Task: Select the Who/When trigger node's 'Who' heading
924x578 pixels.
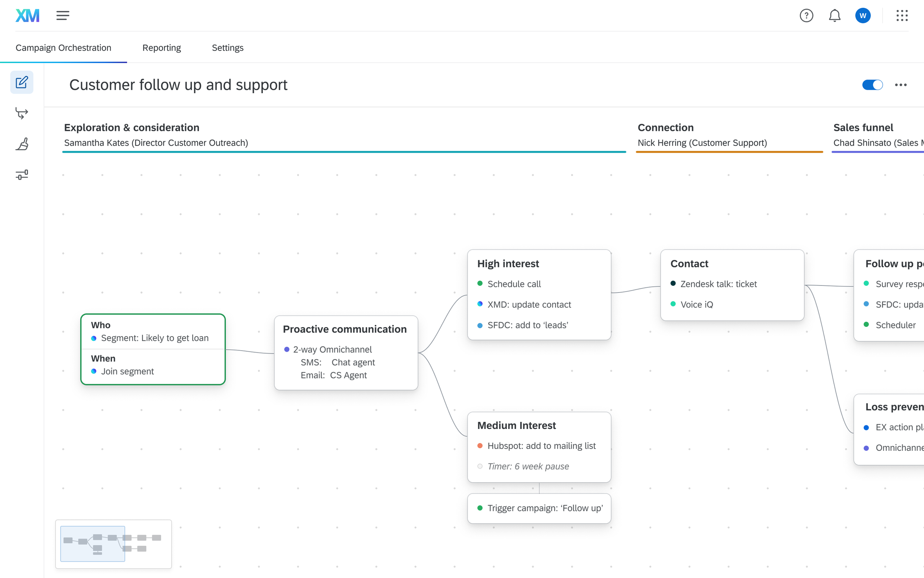Action: (101, 325)
